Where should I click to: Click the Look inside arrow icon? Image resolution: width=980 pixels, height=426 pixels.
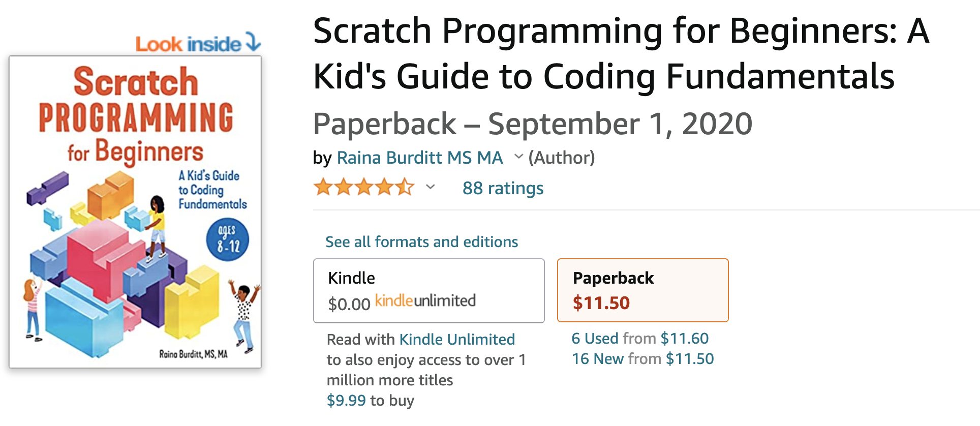pyautogui.click(x=253, y=42)
